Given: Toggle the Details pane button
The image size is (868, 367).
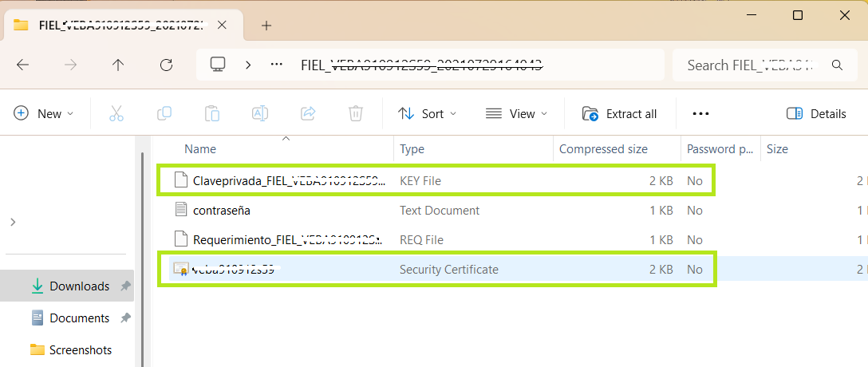Looking at the screenshot, I should (816, 113).
